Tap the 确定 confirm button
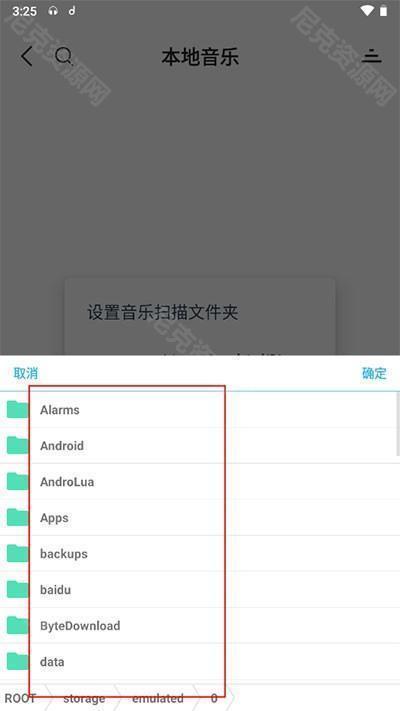Image resolution: width=400 pixels, height=711 pixels. 374,373
